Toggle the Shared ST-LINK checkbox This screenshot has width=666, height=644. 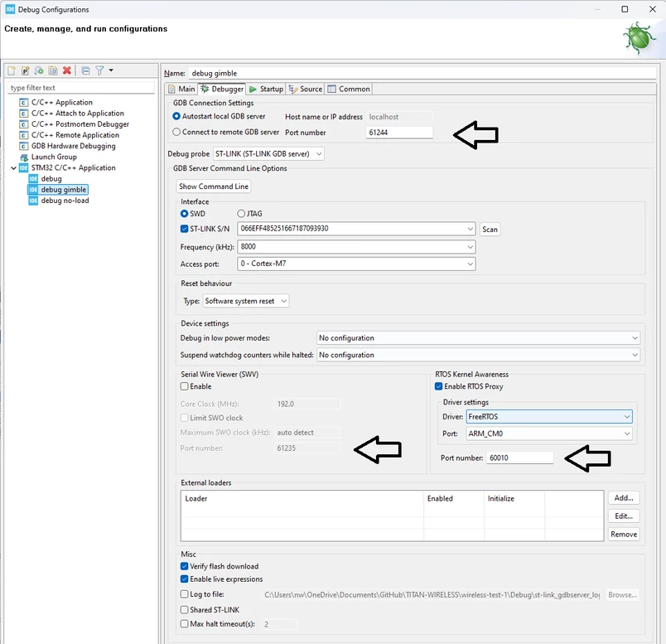pos(185,609)
